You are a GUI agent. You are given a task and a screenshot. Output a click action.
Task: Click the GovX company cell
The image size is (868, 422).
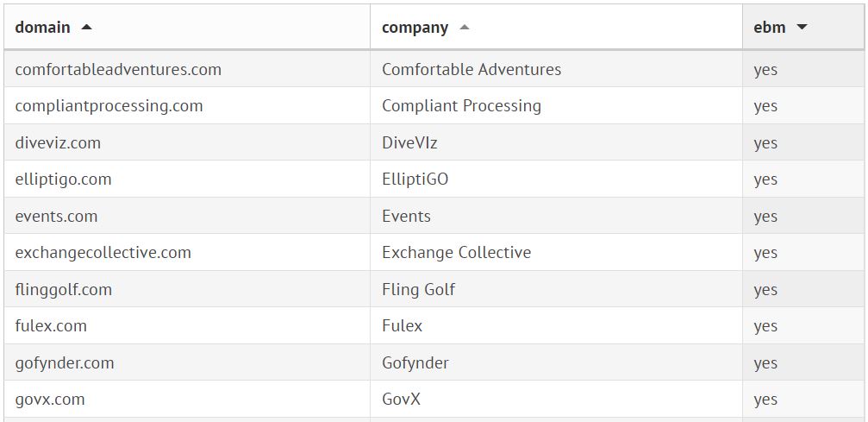[401, 400]
